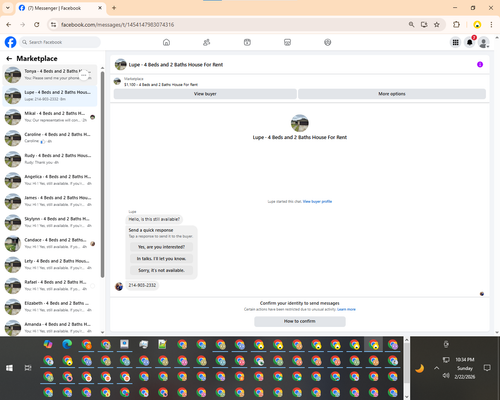Open a new browser tab
This screenshot has height=400, width=500.
click(x=114, y=8)
